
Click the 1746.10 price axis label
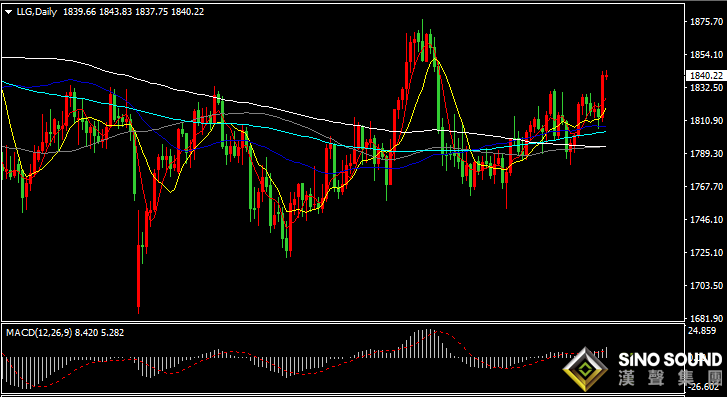pyautogui.click(x=706, y=219)
